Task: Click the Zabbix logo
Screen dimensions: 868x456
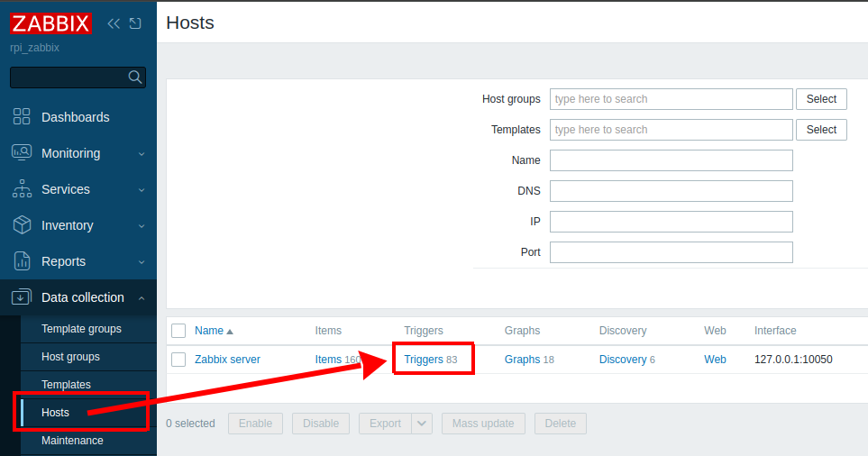Action: [x=50, y=23]
